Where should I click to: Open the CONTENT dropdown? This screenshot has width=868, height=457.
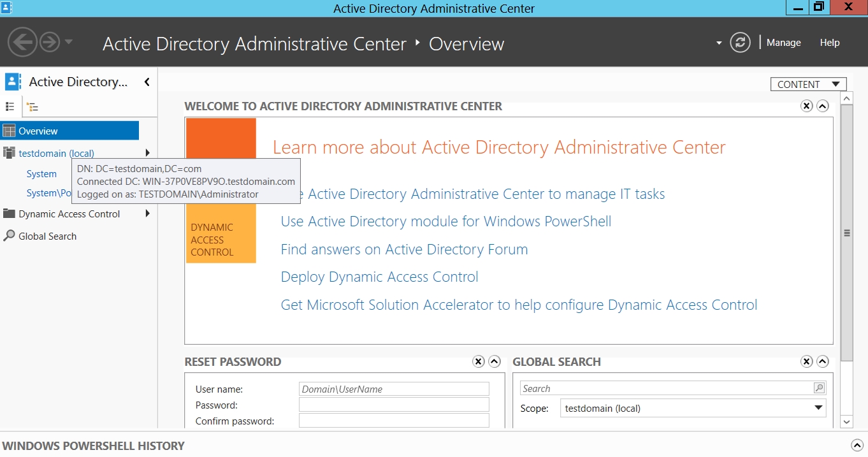[808, 84]
